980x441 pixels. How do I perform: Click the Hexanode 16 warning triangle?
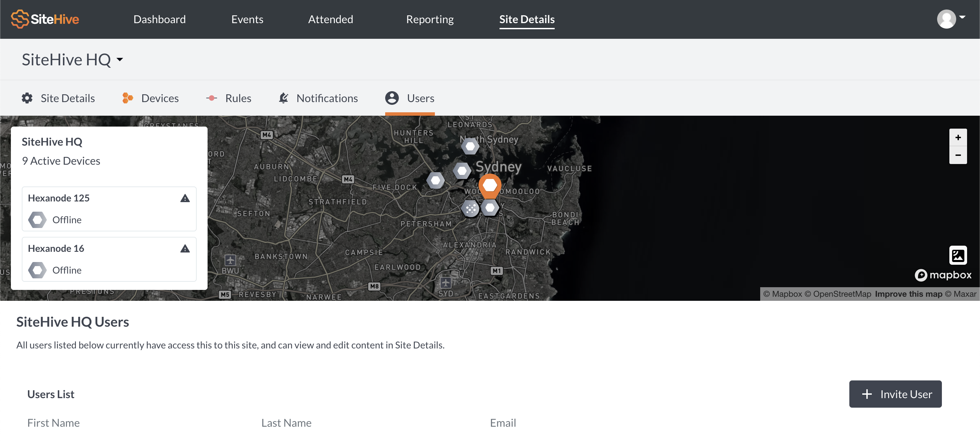(185, 248)
